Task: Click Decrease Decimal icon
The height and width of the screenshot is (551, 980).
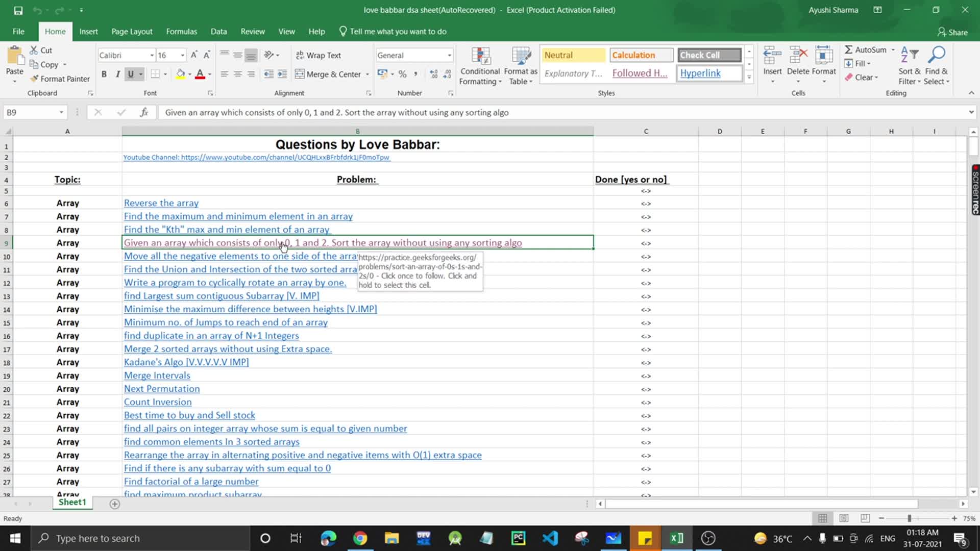Action: point(447,74)
